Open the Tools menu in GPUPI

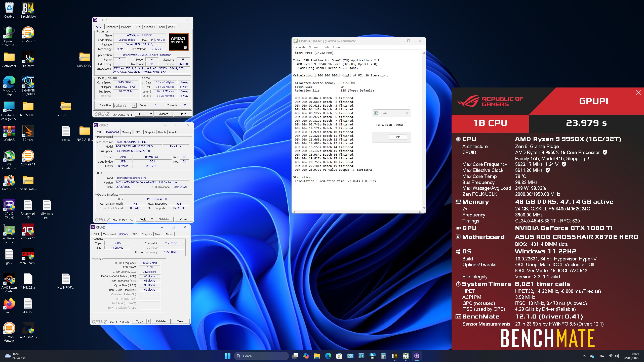(326, 47)
